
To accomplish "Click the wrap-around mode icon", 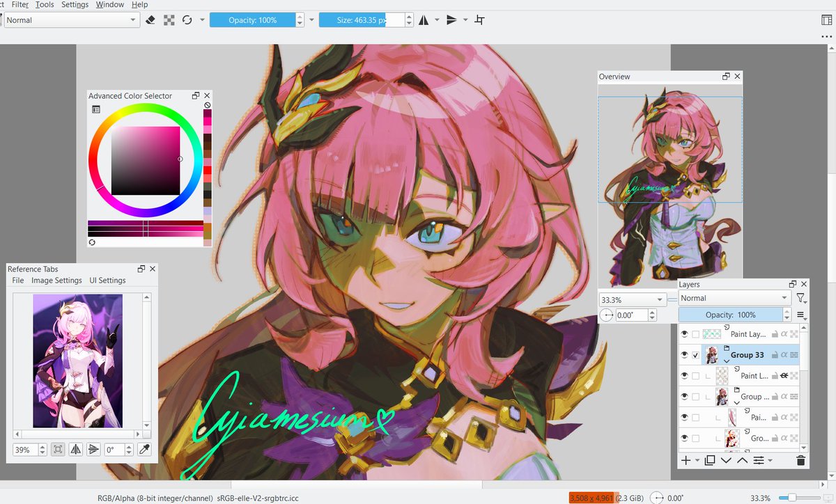I will point(479,20).
